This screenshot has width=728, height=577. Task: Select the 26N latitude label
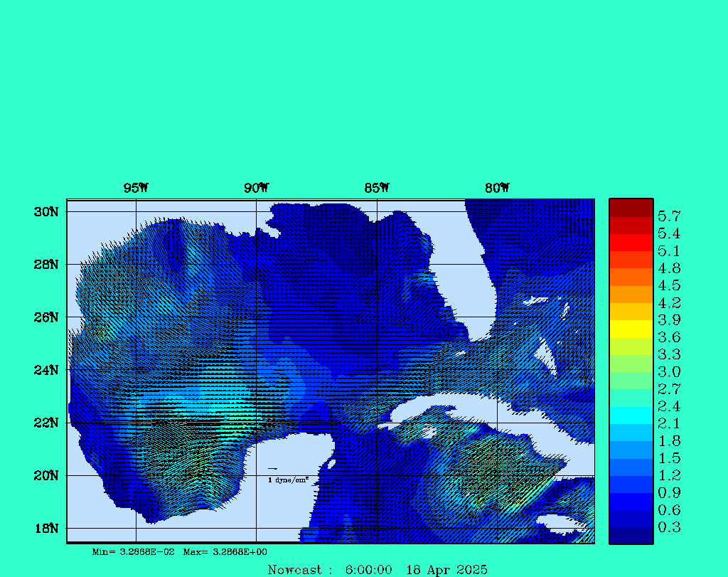(x=45, y=317)
